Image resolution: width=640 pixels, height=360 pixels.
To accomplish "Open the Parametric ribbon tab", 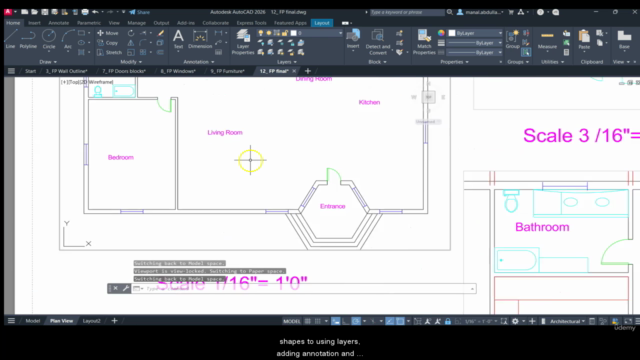I will (x=89, y=23).
